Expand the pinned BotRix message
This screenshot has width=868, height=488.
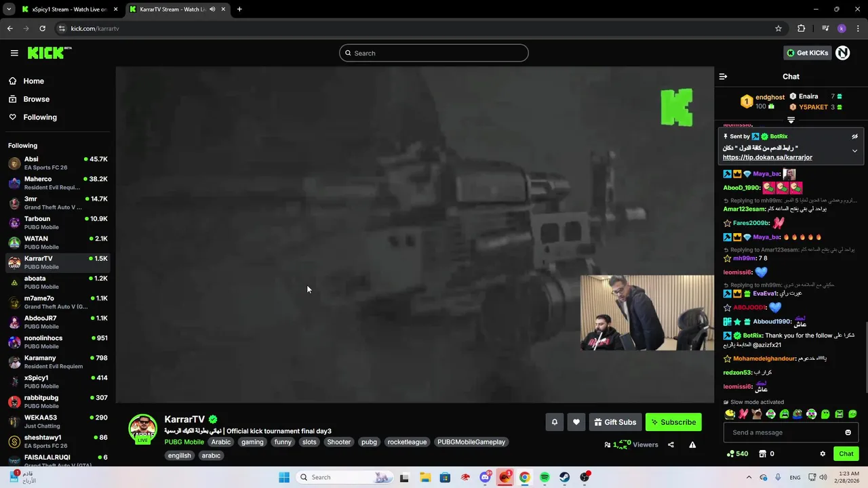pyautogui.click(x=854, y=150)
